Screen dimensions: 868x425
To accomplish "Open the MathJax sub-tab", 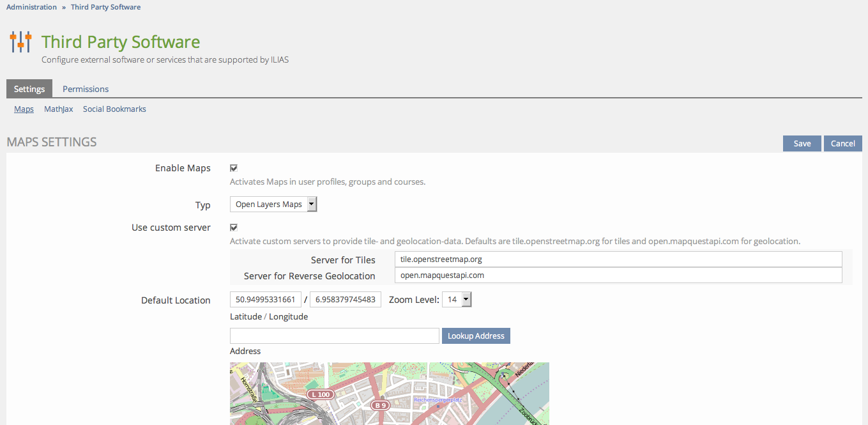I will coord(58,109).
